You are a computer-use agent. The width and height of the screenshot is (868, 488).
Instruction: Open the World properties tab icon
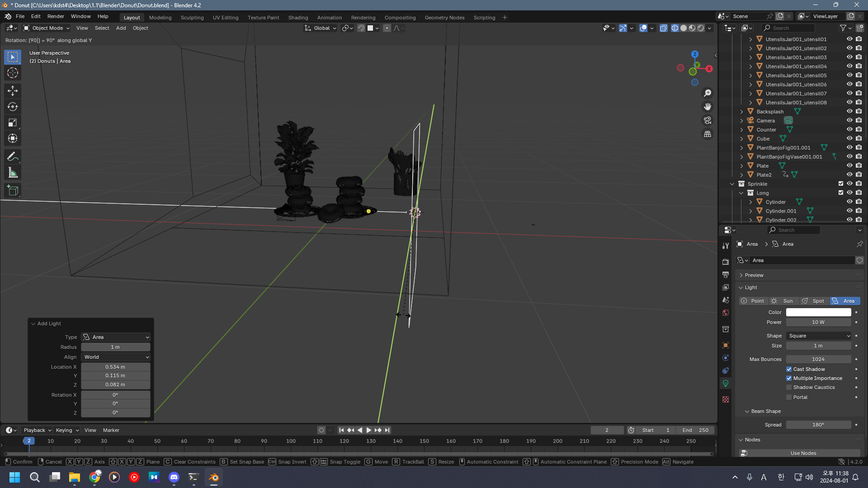726,313
